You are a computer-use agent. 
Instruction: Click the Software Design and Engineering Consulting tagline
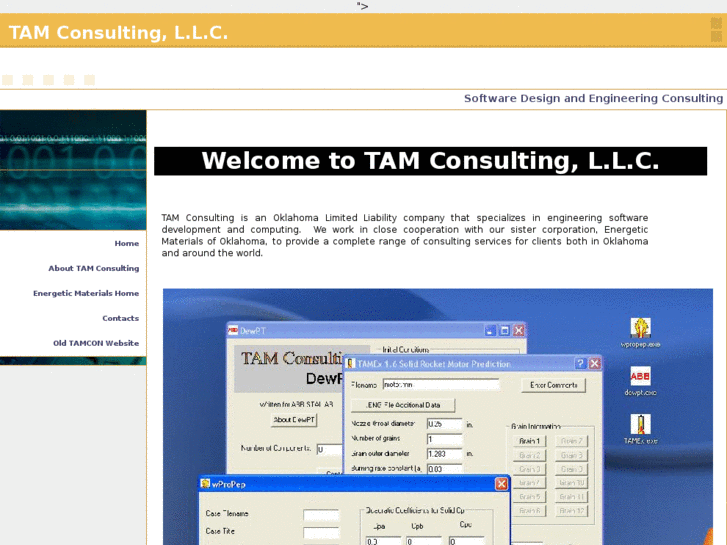coord(593,98)
